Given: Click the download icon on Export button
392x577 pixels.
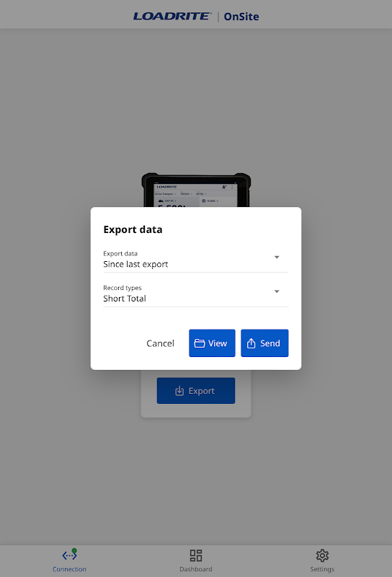Looking at the screenshot, I should 179,391.
